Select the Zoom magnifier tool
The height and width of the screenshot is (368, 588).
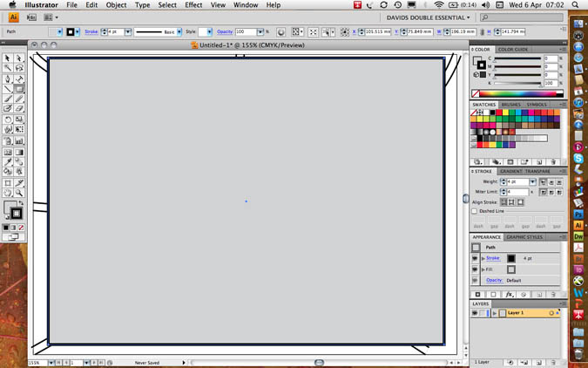tap(19, 192)
